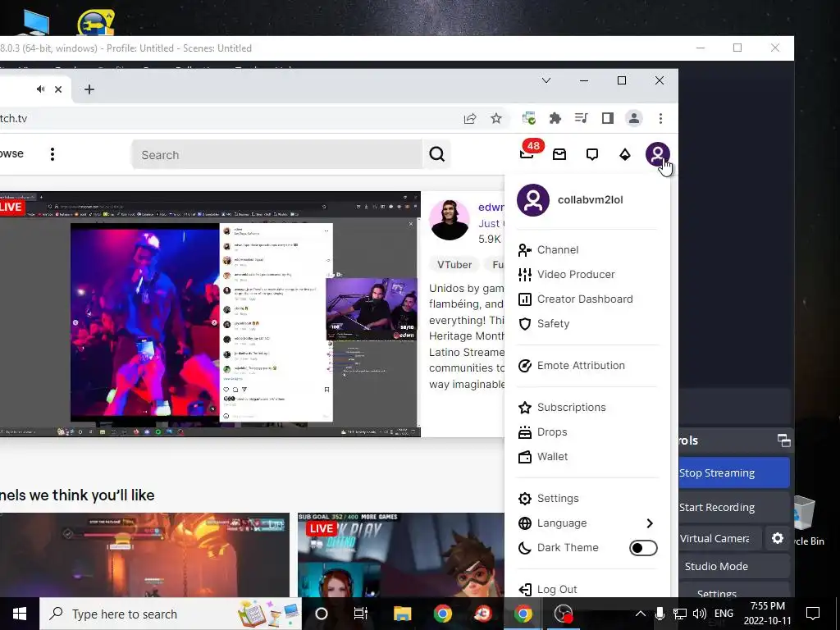840x630 pixels.
Task: Open Task View on the taskbar
Action: pyautogui.click(x=361, y=614)
